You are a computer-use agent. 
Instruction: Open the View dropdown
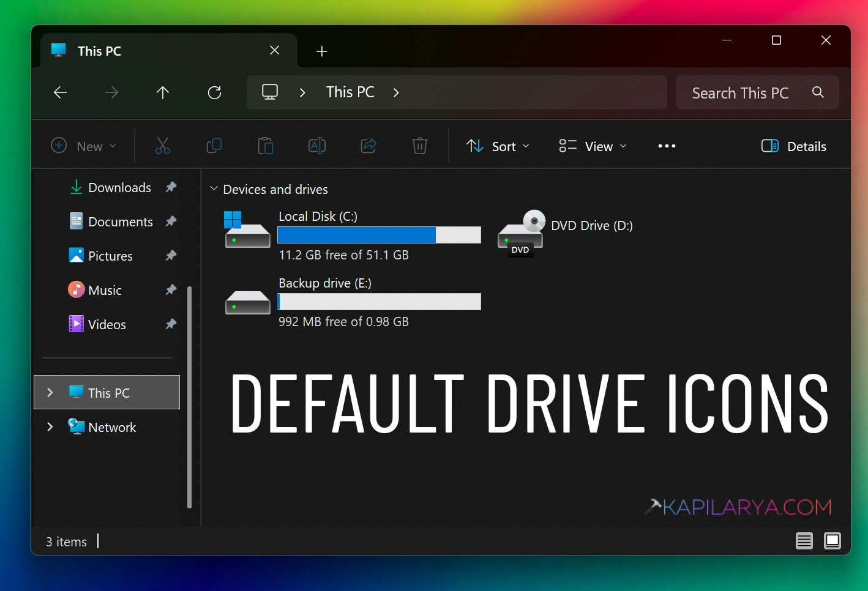[x=593, y=146]
